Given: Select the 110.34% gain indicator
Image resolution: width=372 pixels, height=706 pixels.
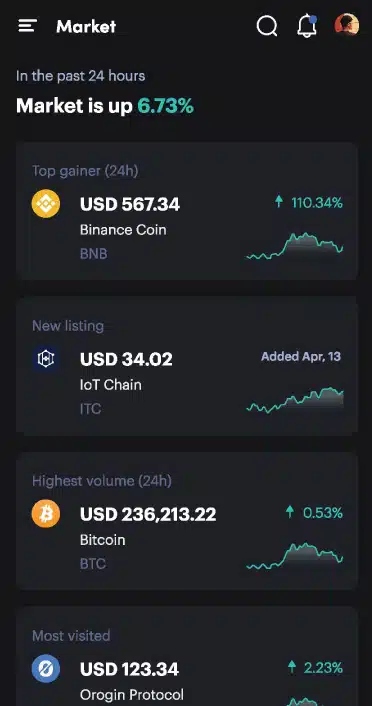Looking at the screenshot, I should tap(309, 203).
